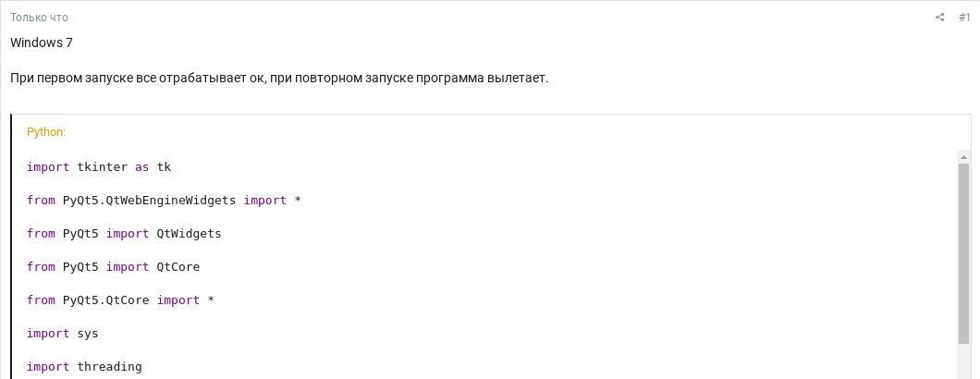The height and width of the screenshot is (379, 980).
Task: Click the asterisk after QtWebEngineWidgets import
Action: pyautogui.click(x=298, y=201)
